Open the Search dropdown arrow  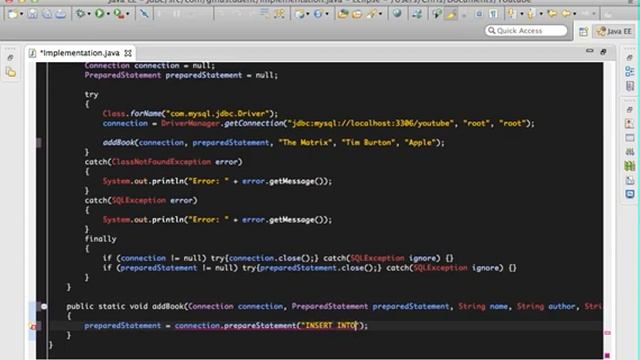[x=380, y=14]
